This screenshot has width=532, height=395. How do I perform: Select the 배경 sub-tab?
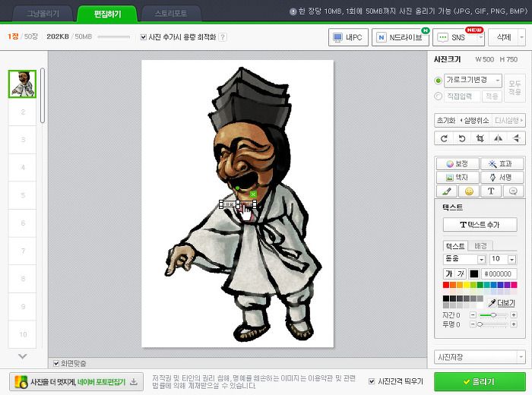pyautogui.click(x=480, y=246)
